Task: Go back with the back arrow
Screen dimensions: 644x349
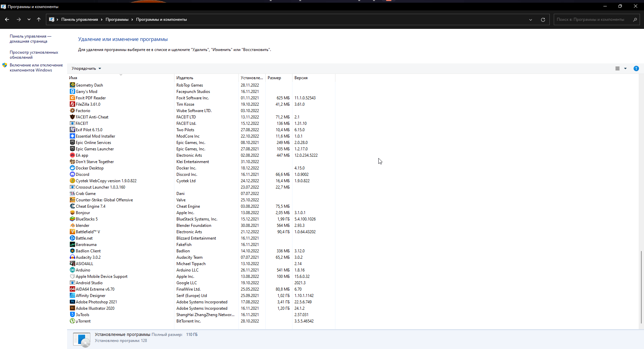Action: [x=7, y=19]
